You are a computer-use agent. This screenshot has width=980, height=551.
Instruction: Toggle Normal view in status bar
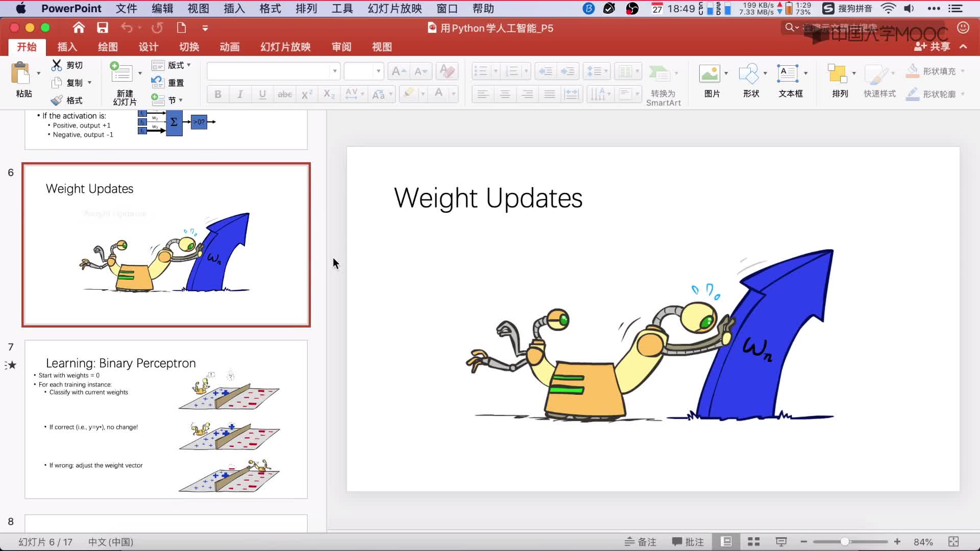coord(726,542)
